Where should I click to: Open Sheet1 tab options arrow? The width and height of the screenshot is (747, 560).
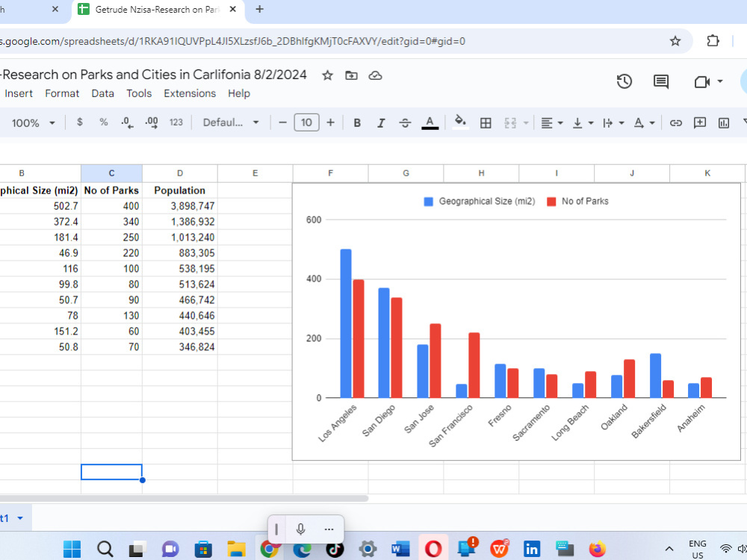tap(20, 518)
